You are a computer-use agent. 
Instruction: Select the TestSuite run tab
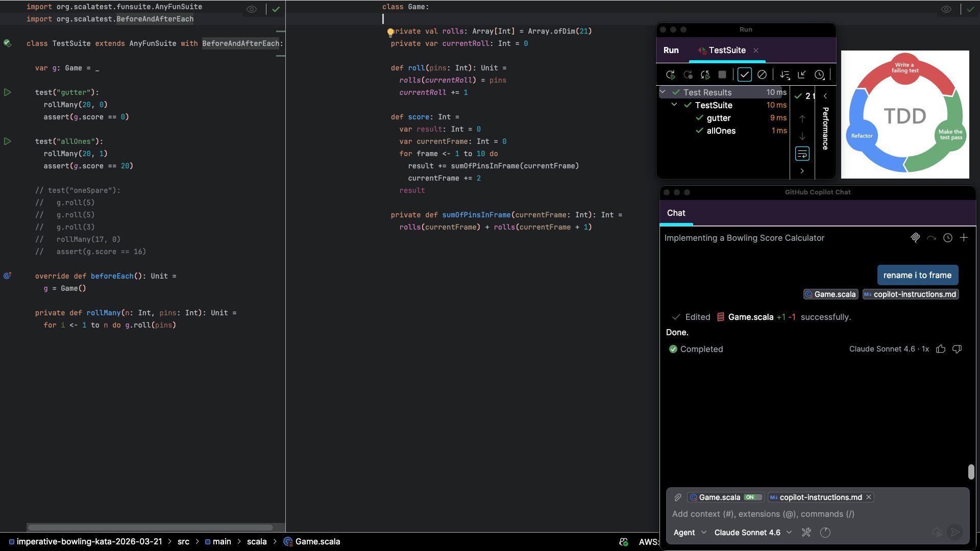point(726,51)
